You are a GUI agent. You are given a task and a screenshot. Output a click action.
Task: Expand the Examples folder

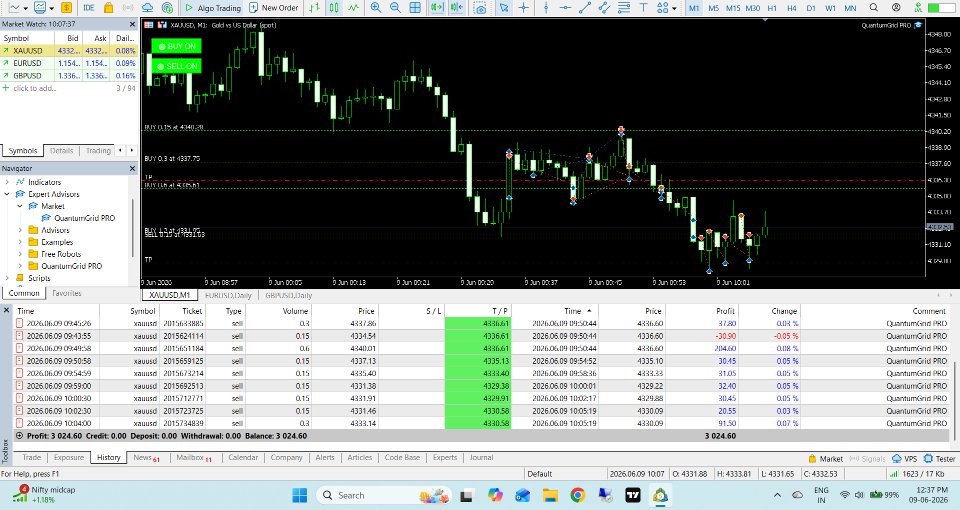tap(20, 242)
